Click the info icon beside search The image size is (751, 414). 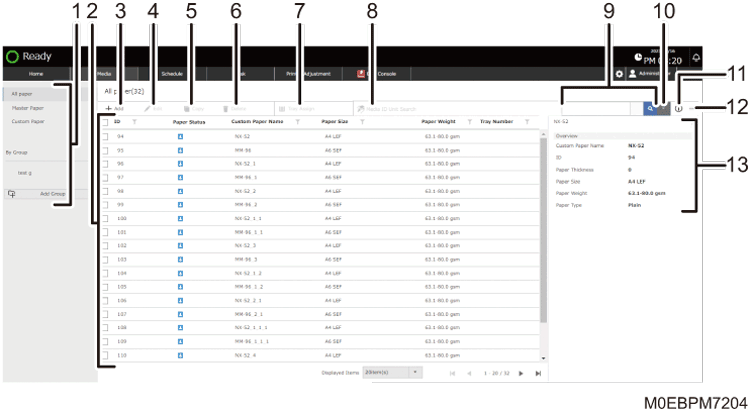(678, 107)
